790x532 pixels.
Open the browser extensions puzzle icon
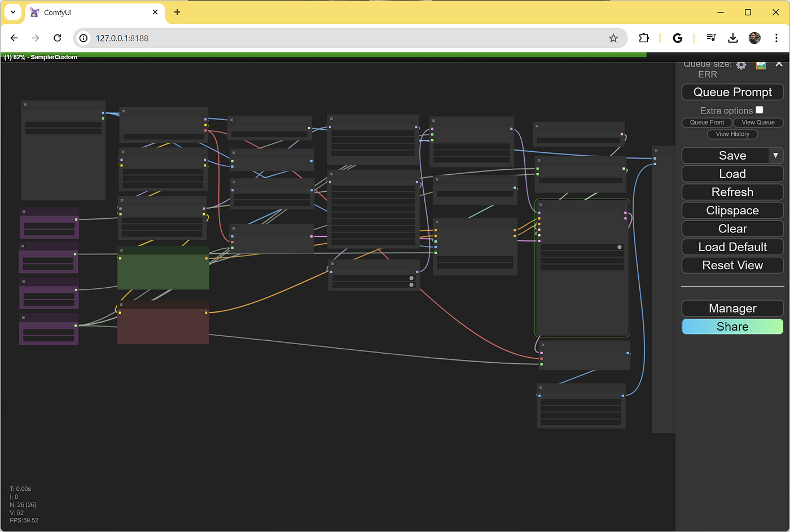click(644, 38)
